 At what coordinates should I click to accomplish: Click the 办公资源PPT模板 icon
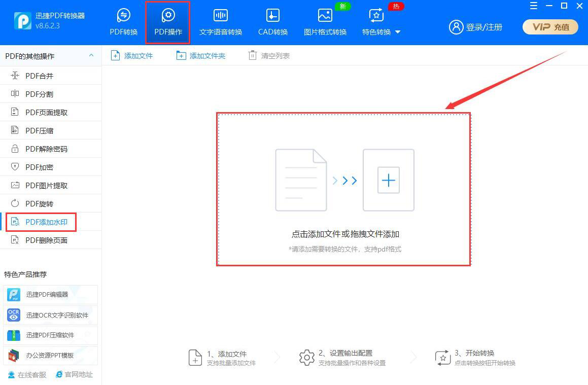tap(14, 356)
